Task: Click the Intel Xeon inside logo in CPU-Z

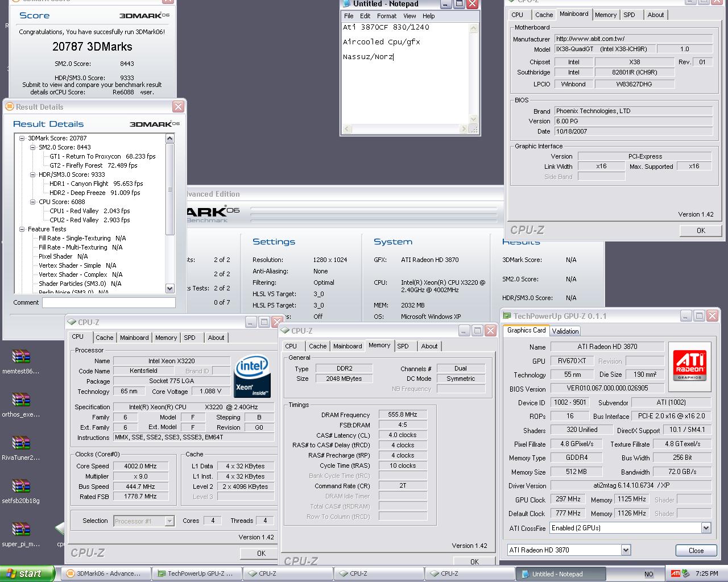Action: point(253,376)
